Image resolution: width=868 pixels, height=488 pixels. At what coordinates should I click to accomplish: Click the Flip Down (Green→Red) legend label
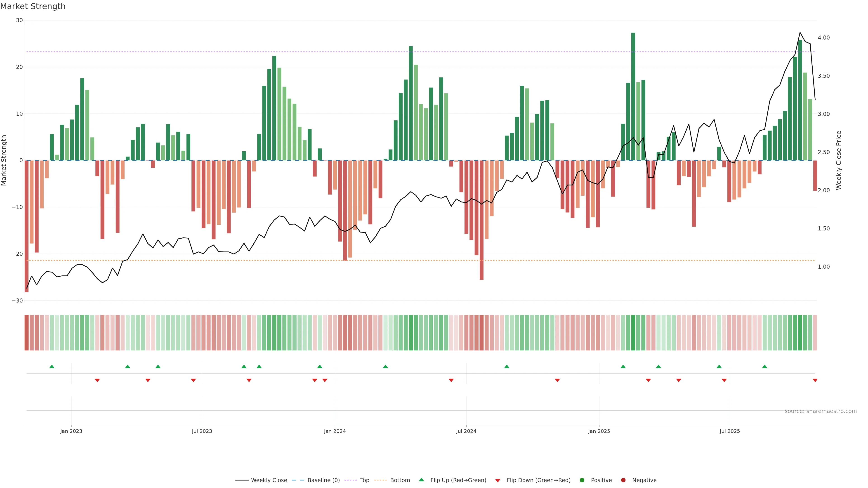pyautogui.click(x=538, y=480)
